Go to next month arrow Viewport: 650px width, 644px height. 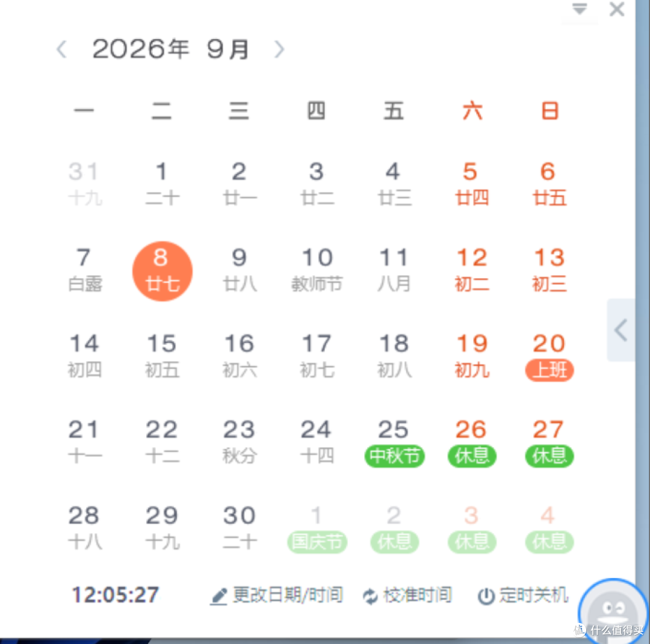(x=279, y=49)
